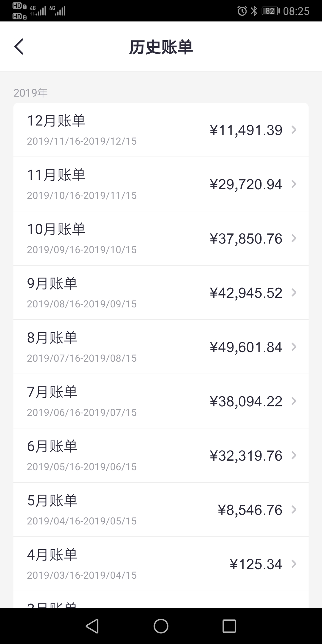Tap the Android back navigation triangle
322x644 pixels.
(x=92, y=626)
